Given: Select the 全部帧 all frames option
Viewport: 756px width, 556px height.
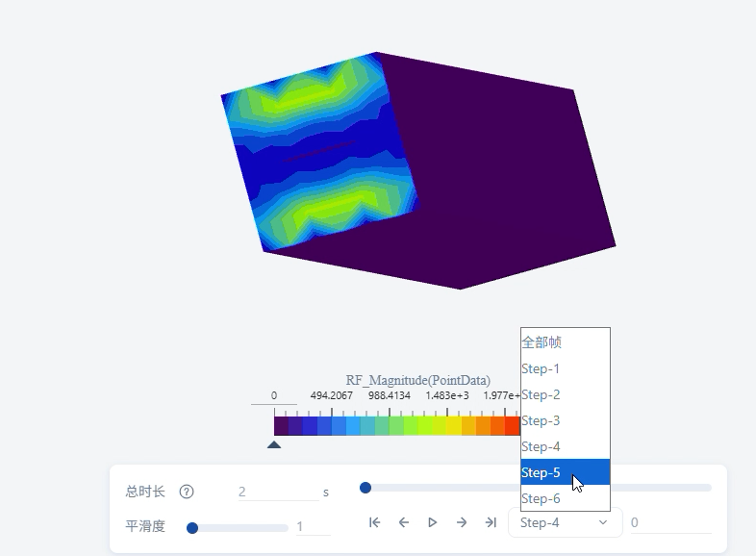Looking at the screenshot, I should coord(565,342).
